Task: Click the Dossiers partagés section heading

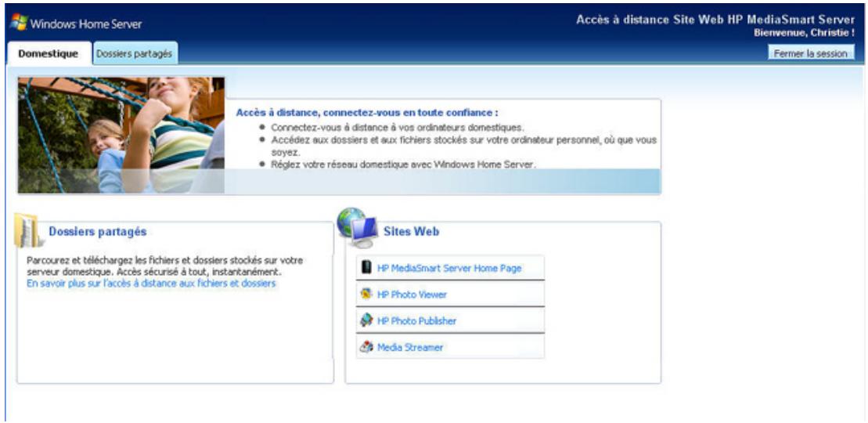Action: pos(97,232)
